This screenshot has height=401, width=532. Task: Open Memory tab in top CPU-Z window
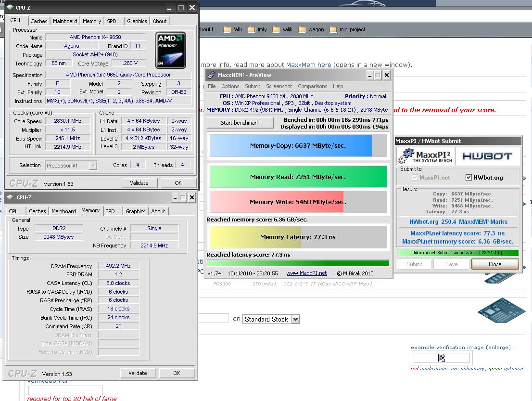tap(91, 21)
